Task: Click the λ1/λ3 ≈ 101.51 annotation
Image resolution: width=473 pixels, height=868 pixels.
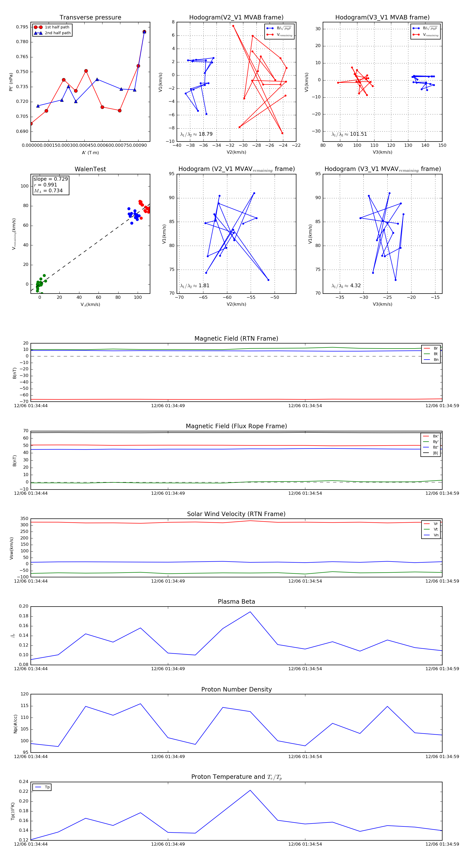Action: pyautogui.click(x=349, y=134)
